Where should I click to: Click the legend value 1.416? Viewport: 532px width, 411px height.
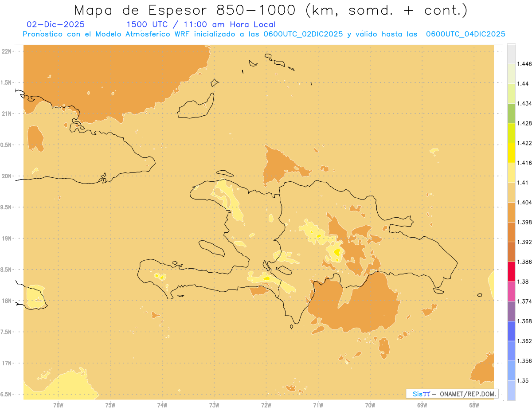(525, 163)
